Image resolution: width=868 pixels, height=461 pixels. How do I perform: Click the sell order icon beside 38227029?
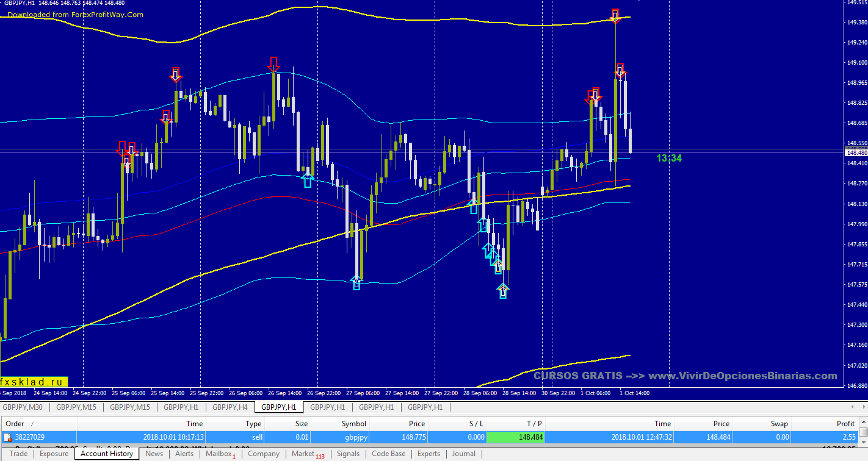(x=8, y=437)
